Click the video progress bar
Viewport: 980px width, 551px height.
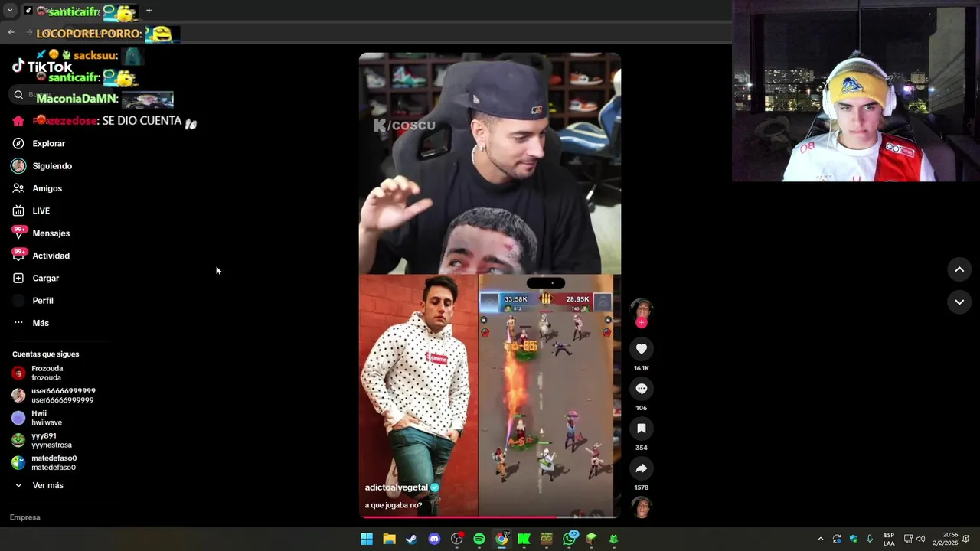[x=490, y=517]
